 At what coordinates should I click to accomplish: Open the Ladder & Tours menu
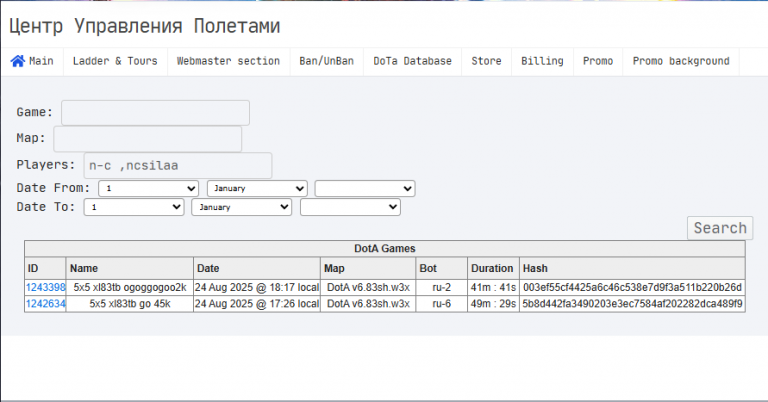click(x=115, y=61)
